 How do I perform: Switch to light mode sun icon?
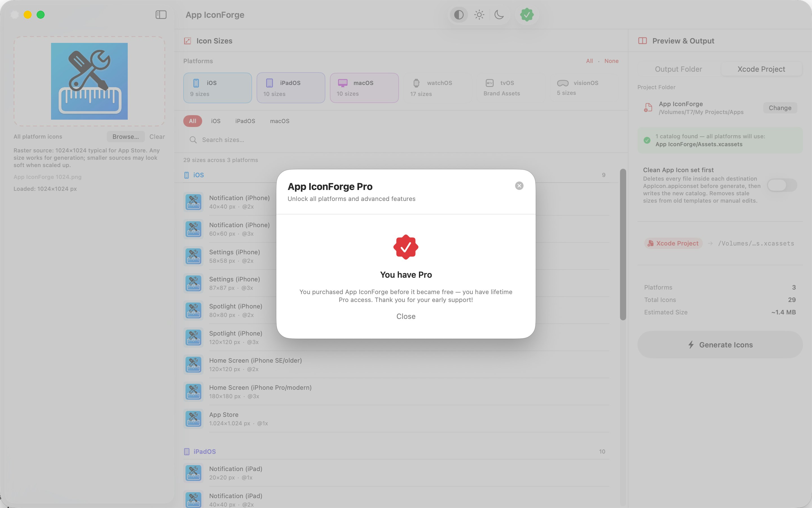pos(479,15)
